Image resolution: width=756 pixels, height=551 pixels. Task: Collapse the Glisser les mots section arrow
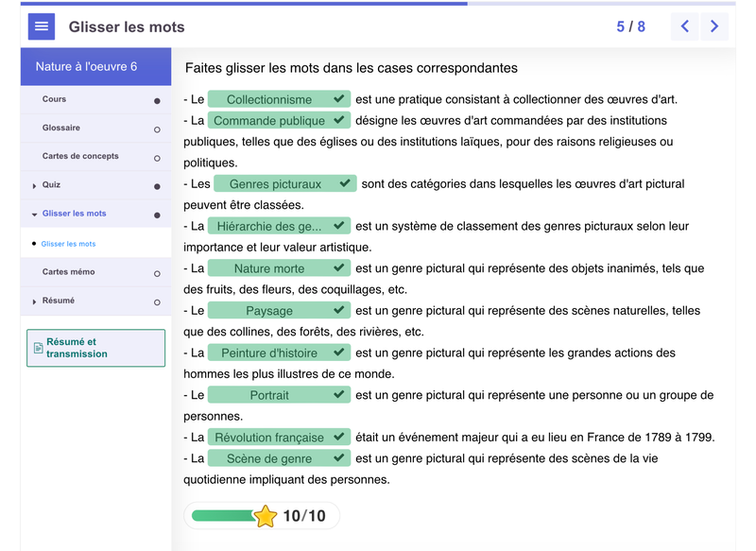point(35,215)
